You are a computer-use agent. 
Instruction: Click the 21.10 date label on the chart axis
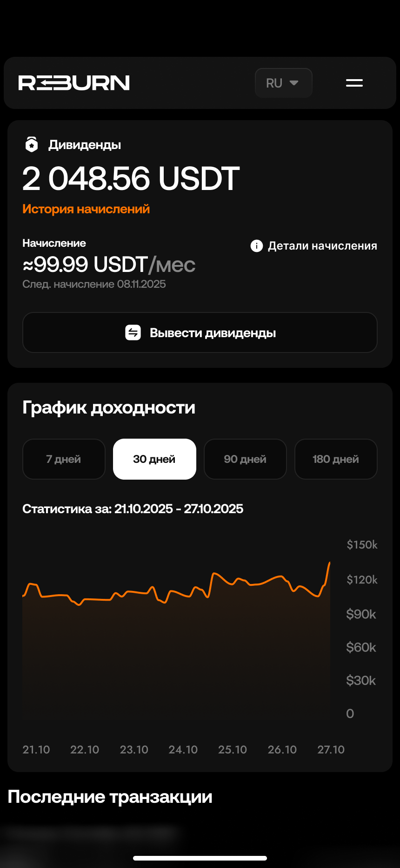(x=36, y=750)
